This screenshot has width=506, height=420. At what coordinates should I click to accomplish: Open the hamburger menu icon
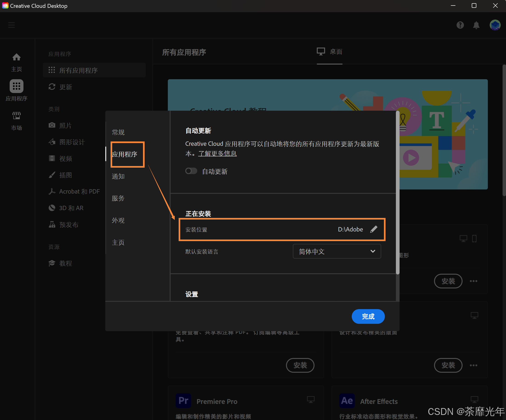coord(11,25)
